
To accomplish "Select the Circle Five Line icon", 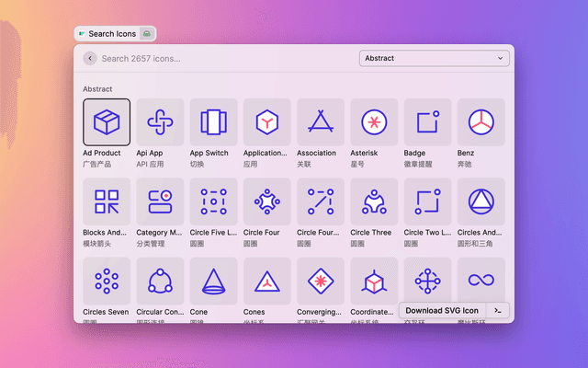I will tap(213, 201).
